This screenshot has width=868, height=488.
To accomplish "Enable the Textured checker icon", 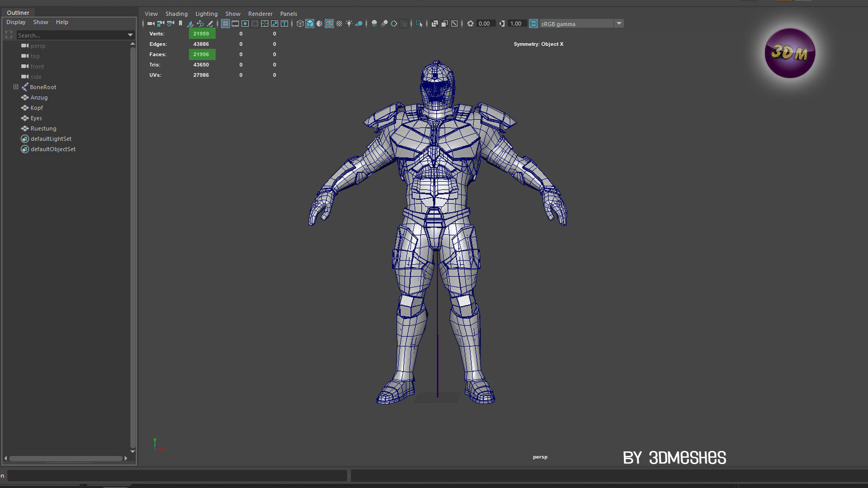I will click(339, 23).
